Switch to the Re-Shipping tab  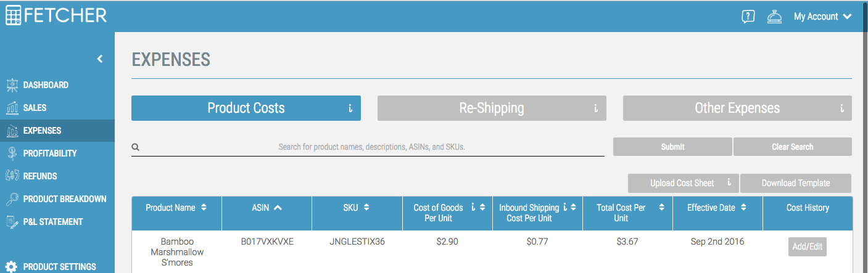click(491, 108)
